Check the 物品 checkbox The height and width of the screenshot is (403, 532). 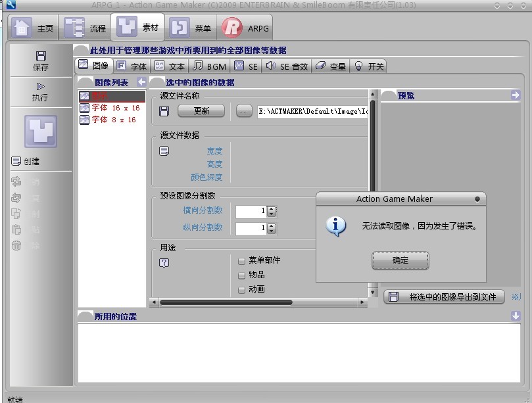241,275
